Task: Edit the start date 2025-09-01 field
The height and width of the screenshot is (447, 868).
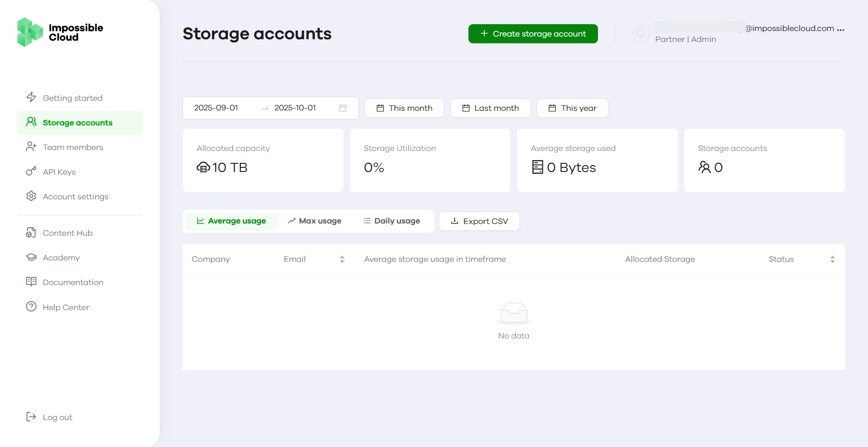Action: [x=216, y=108]
